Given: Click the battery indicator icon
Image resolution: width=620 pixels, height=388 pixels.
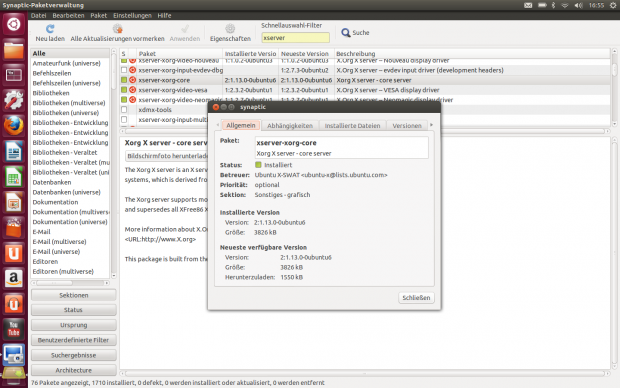Looking at the screenshot, I should 542,5.
